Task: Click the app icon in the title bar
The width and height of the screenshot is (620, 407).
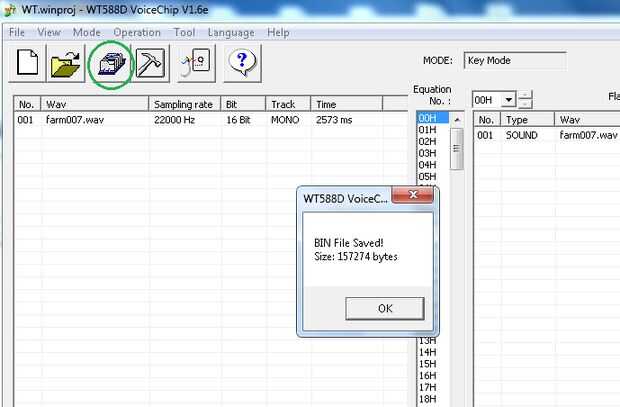Action: pos(9,10)
